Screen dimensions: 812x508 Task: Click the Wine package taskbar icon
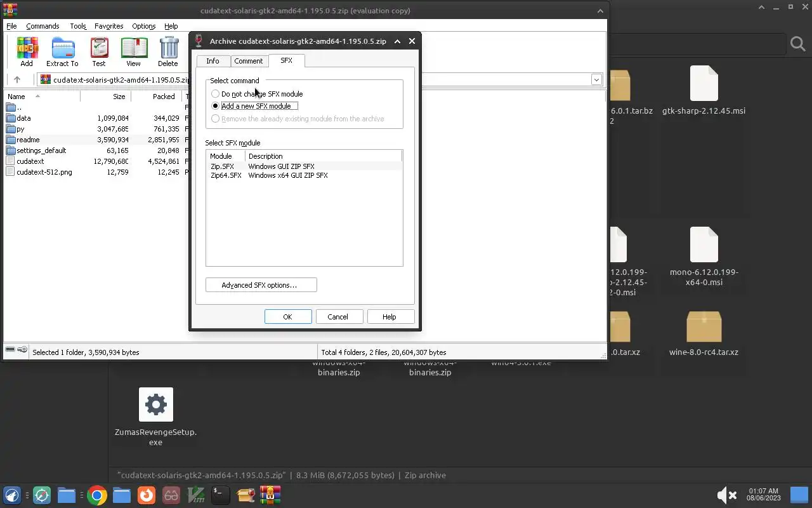click(246, 495)
